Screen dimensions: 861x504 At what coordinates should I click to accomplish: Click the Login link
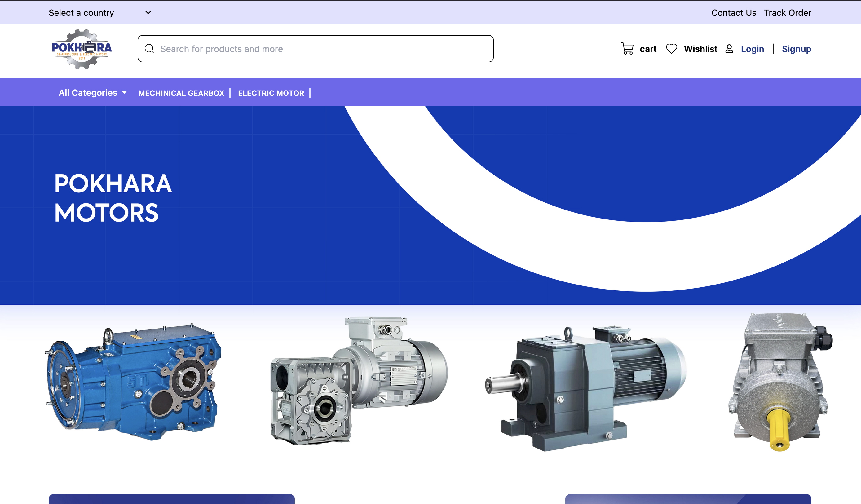tap(752, 49)
